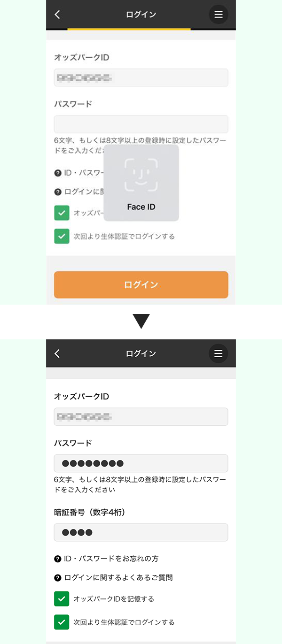Tap the back chevron on the bottom screen
Screen dimensions: 282x644
tap(56, 353)
